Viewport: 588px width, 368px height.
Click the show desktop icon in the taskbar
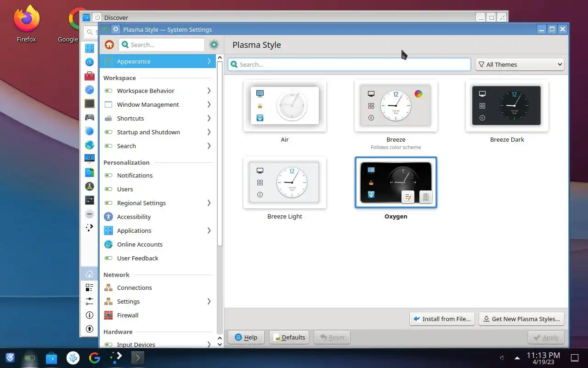574,357
